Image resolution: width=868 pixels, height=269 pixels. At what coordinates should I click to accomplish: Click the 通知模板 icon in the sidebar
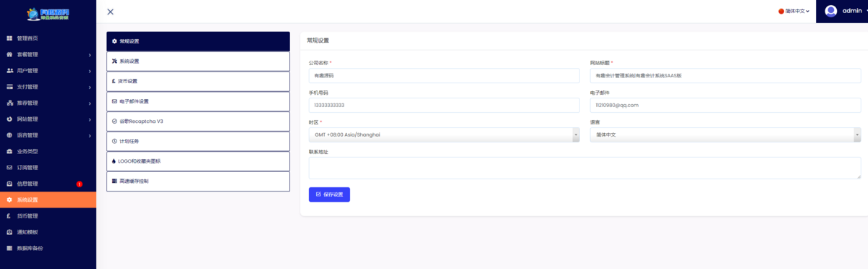pyautogui.click(x=9, y=232)
